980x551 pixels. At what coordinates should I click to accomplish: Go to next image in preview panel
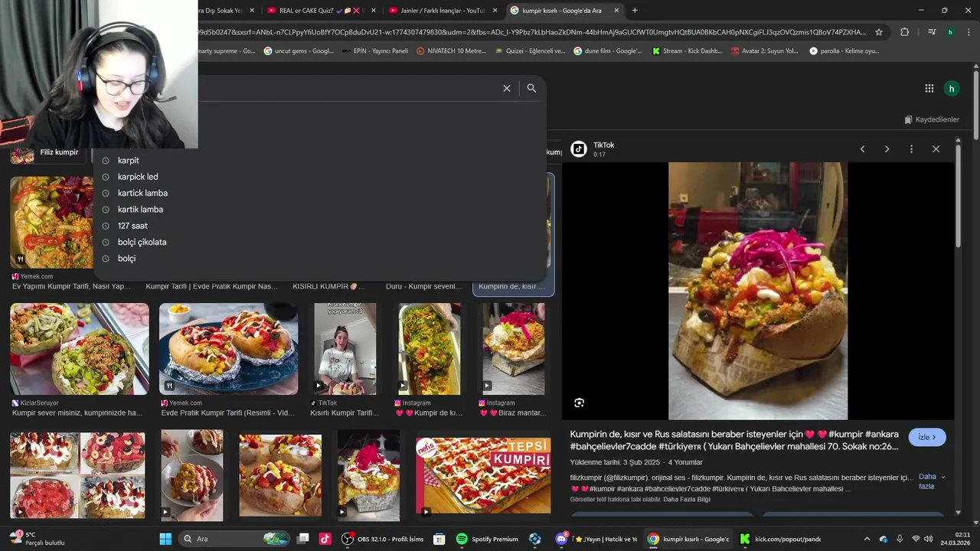click(887, 149)
